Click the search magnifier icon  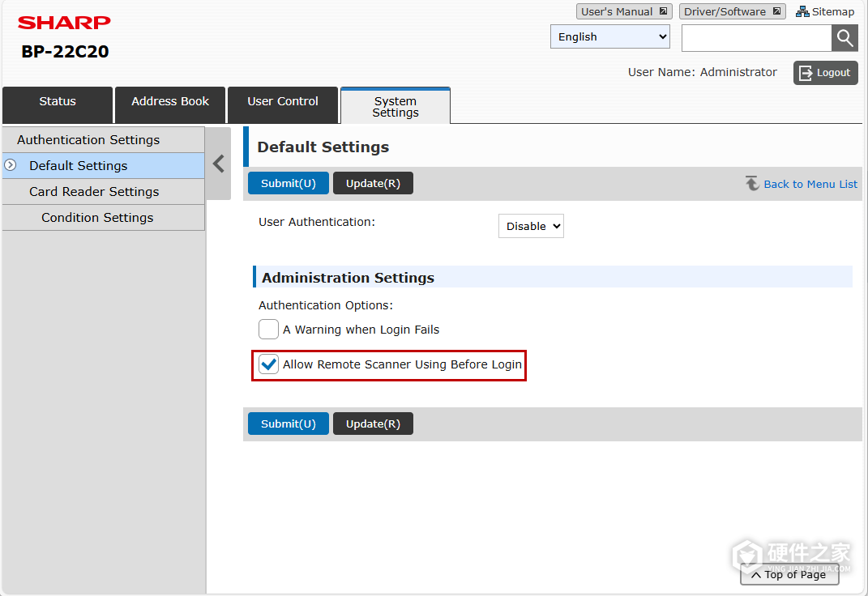coord(844,38)
